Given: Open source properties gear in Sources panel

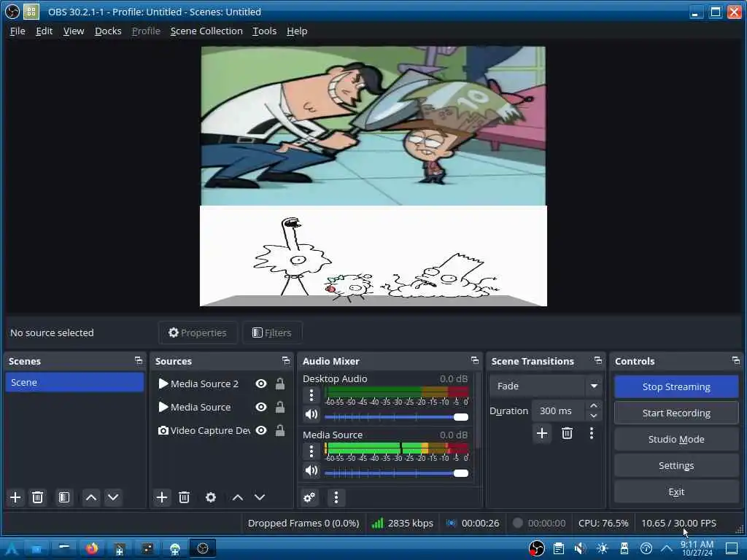Looking at the screenshot, I should (211, 497).
